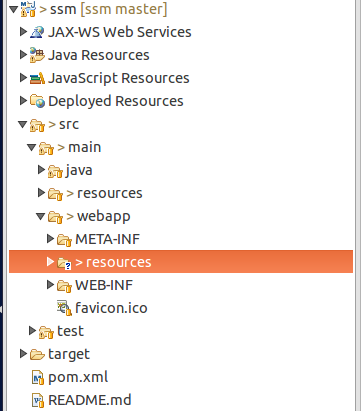Click the webapp folder icon
The width and height of the screenshot is (361, 411).
[x=55, y=217]
